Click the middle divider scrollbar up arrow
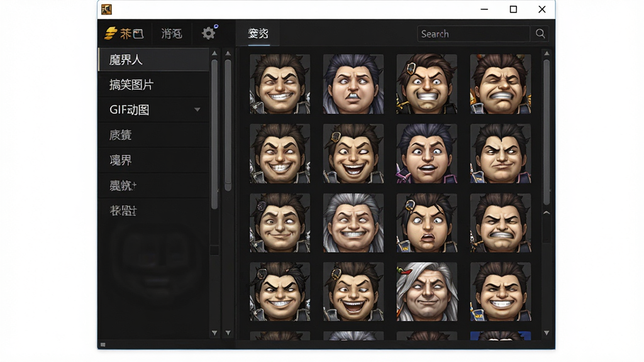 [x=228, y=53]
